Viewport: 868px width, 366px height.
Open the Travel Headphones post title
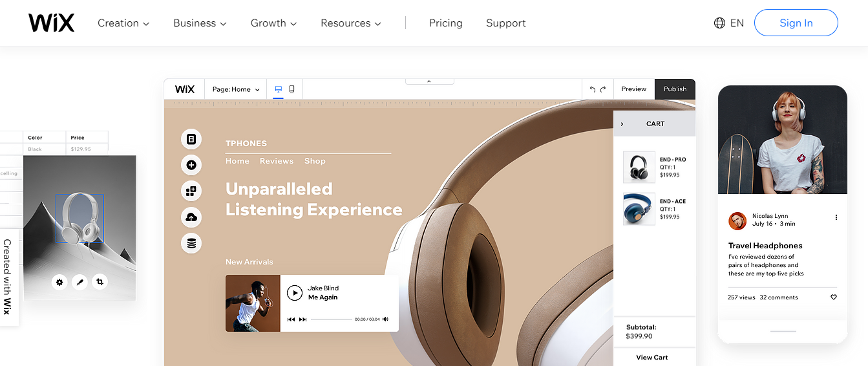[x=765, y=246]
